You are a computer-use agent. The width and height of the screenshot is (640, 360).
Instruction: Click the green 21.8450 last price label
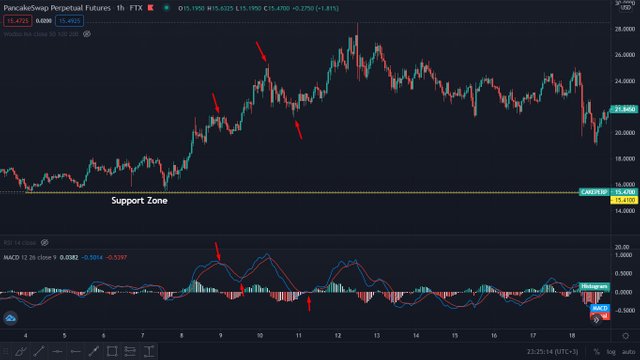coord(624,109)
